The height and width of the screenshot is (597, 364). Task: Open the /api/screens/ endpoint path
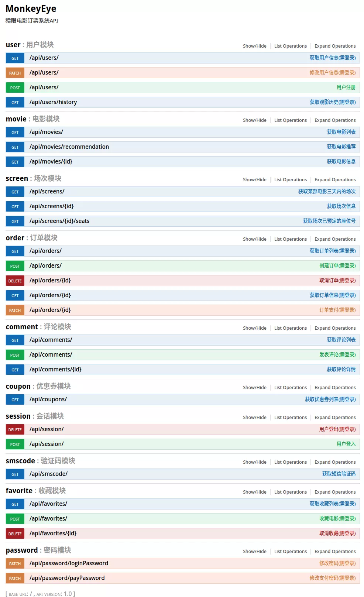pos(47,192)
